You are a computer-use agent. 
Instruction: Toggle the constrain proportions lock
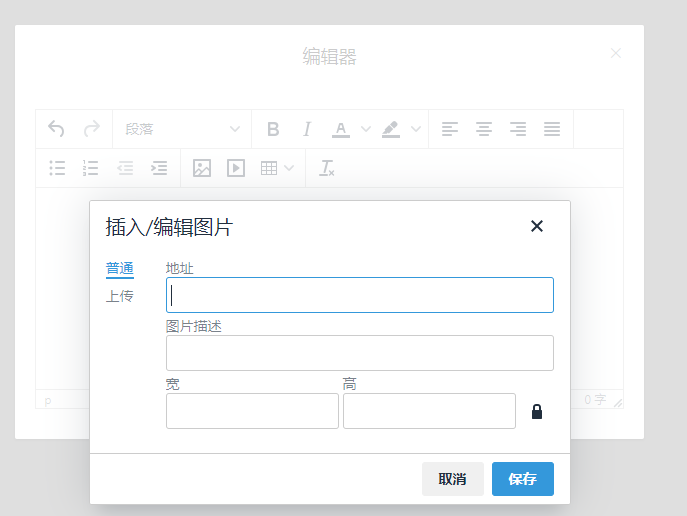(537, 412)
